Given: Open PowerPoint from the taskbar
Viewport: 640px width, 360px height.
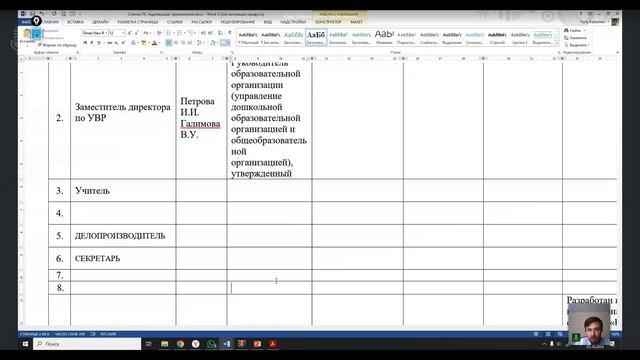Looking at the screenshot, I should [x=257, y=344].
